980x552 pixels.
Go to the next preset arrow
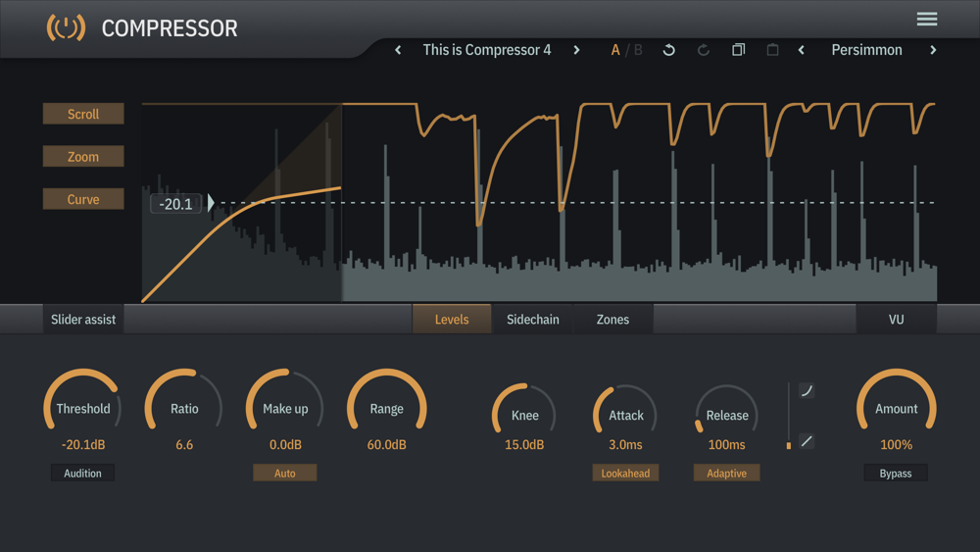(x=576, y=50)
